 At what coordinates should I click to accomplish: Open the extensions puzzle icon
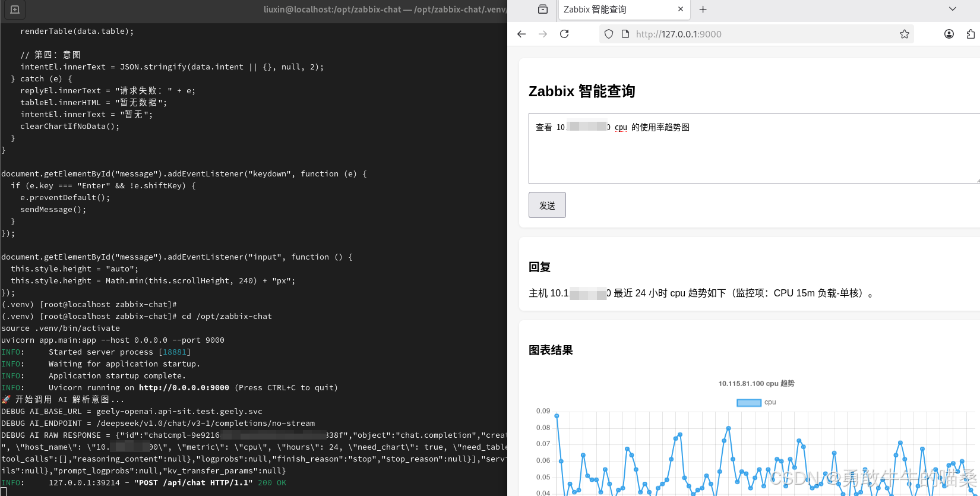pyautogui.click(x=970, y=34)
